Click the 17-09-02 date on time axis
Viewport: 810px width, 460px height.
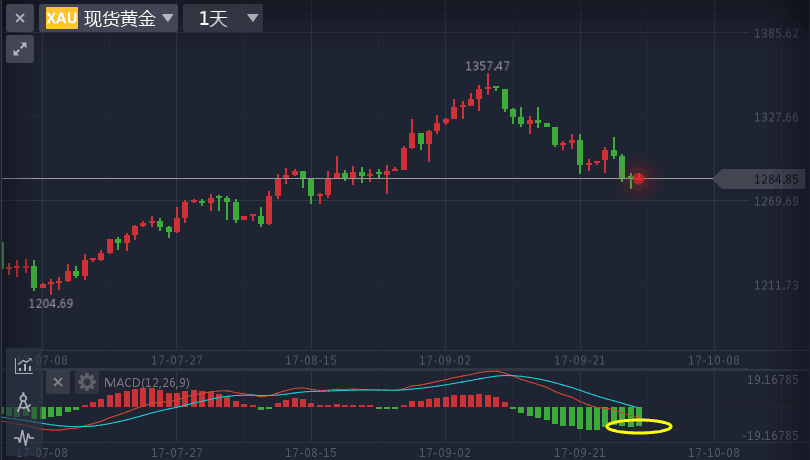click(x=444, y=359)
